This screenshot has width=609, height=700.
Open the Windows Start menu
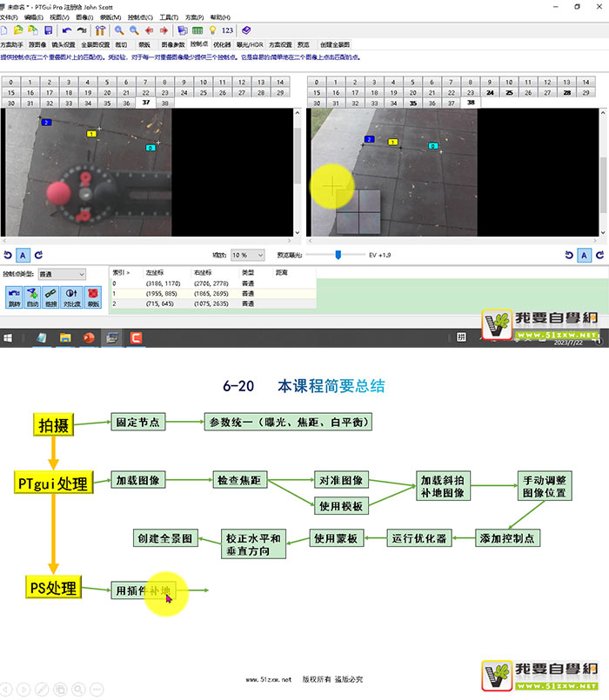tap(8, 338)
